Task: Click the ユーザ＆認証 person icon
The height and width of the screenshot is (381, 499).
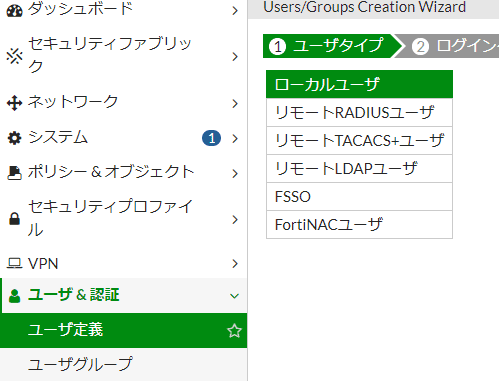Action: point(14,296)
